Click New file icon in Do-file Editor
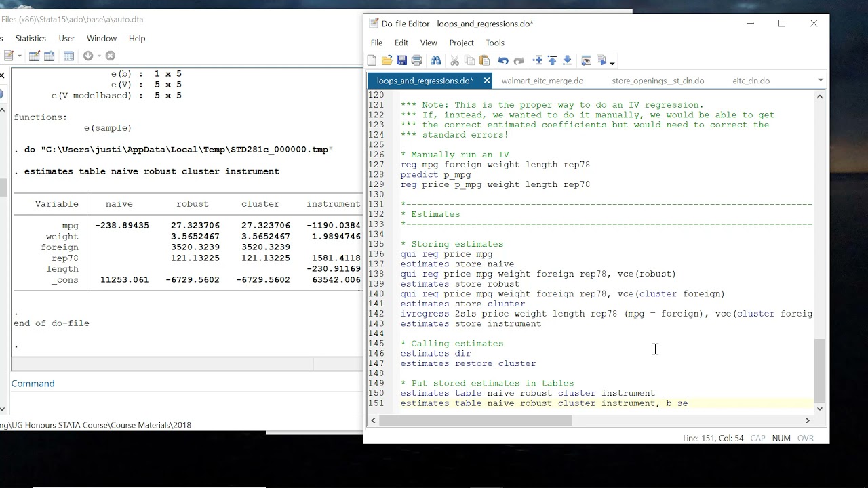 [372, 60]
